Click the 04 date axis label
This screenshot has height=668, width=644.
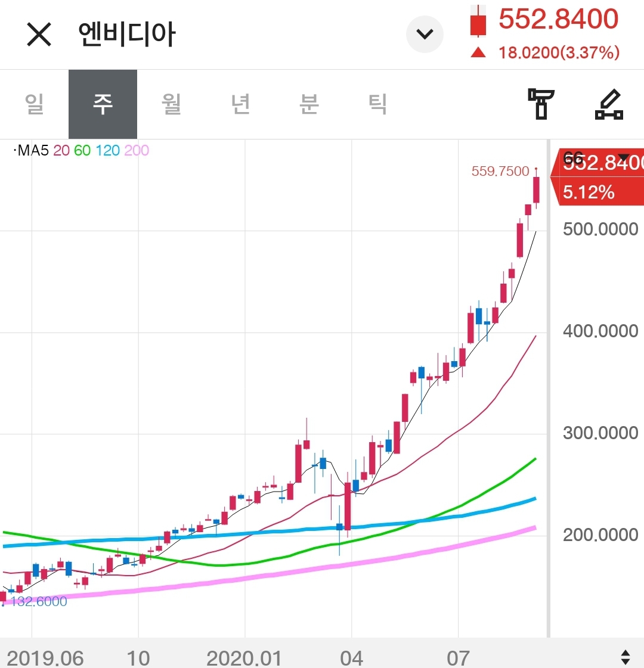(352, 658)
